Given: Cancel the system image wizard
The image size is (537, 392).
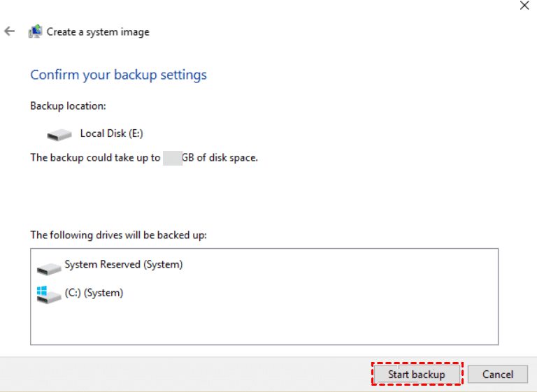Looking at the screenshot, I should click(x=498, y=375).
